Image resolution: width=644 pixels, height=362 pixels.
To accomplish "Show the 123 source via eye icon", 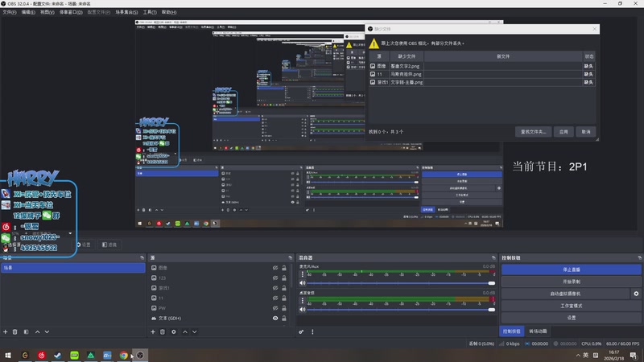I will 275,278.
